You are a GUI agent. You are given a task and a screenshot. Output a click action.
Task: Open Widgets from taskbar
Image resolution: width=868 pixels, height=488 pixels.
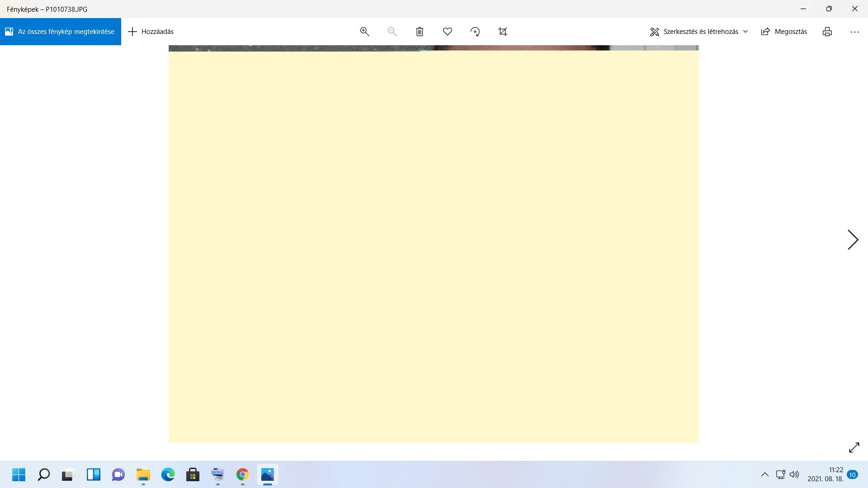coord(93,475)
